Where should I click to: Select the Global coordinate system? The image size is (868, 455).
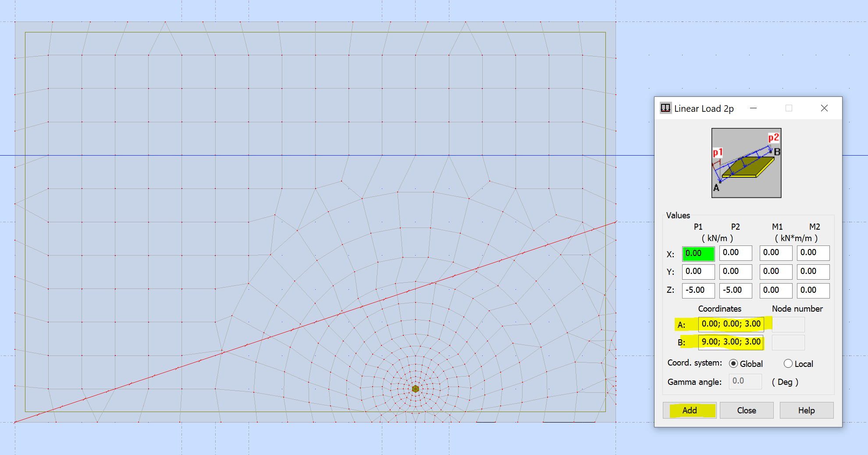pos(733,363)
